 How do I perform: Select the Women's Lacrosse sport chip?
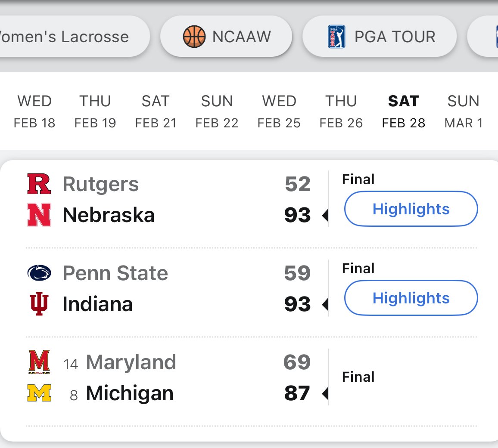69,37
